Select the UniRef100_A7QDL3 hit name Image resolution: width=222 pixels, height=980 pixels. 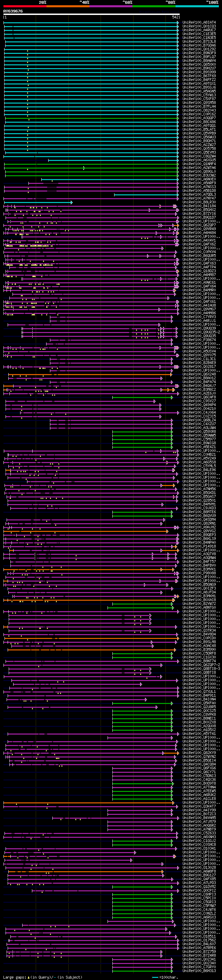click(199, 195)
